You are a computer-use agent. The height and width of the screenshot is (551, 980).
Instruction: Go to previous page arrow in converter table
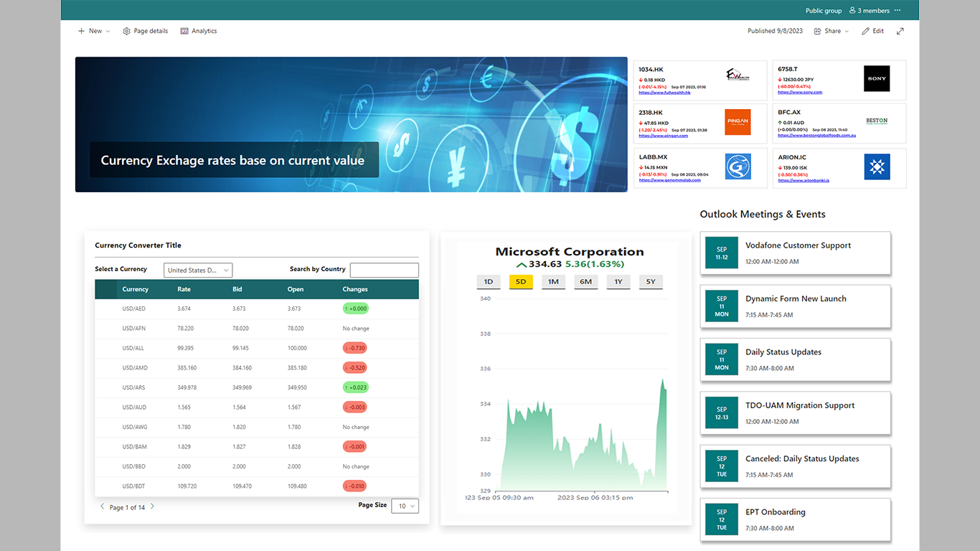102,507
